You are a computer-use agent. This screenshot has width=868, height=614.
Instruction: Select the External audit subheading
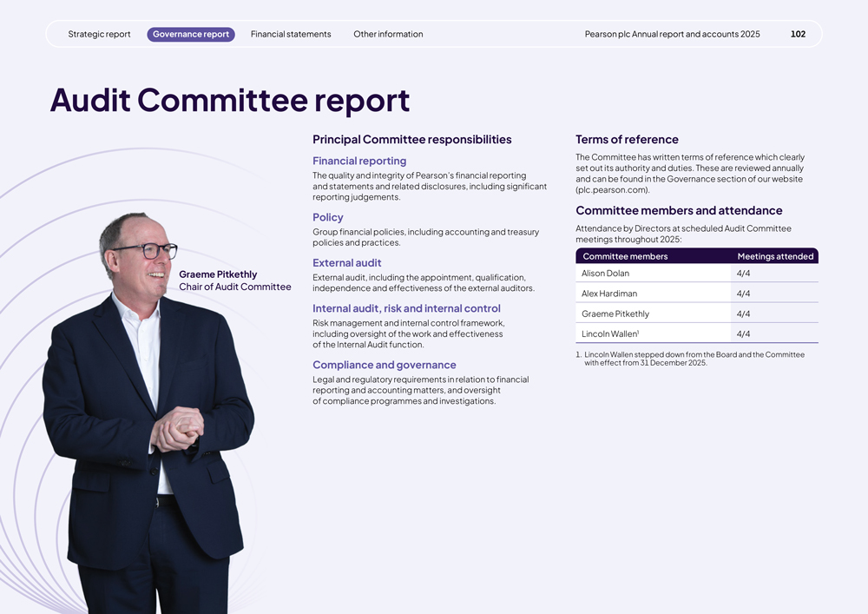coord(346,263)
